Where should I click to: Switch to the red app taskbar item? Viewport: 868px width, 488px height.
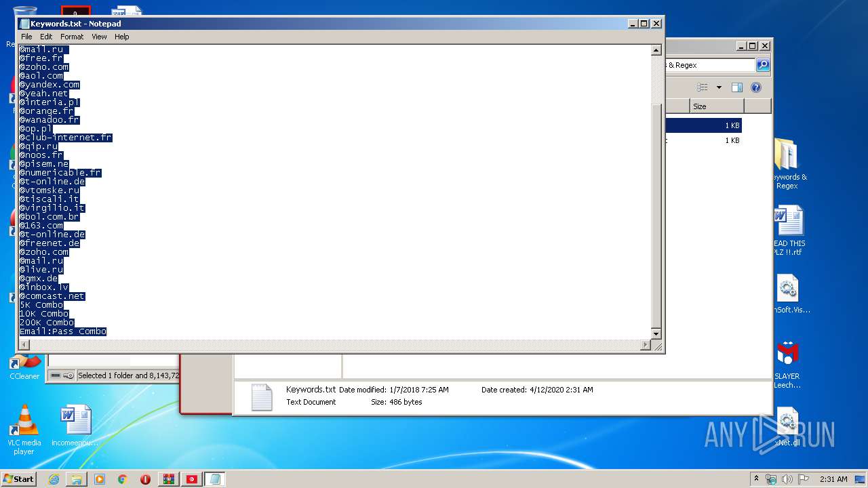coord(192,479)
